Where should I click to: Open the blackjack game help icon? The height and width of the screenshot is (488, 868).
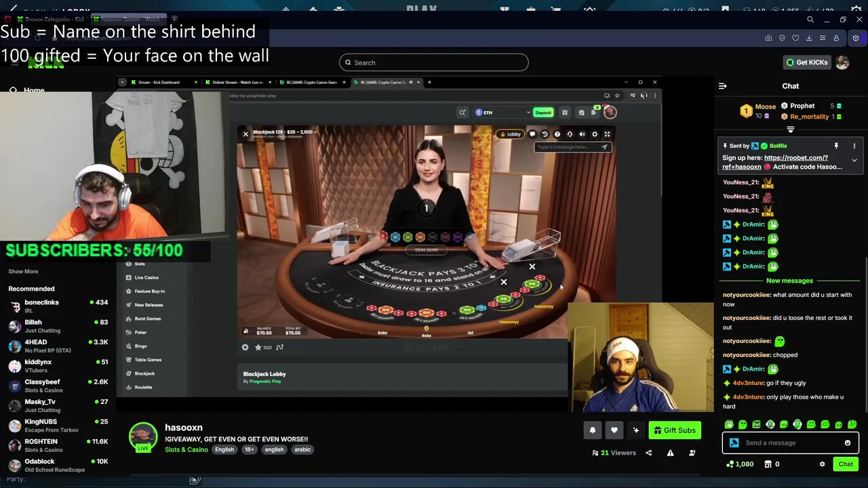click(x=557, y=134)
